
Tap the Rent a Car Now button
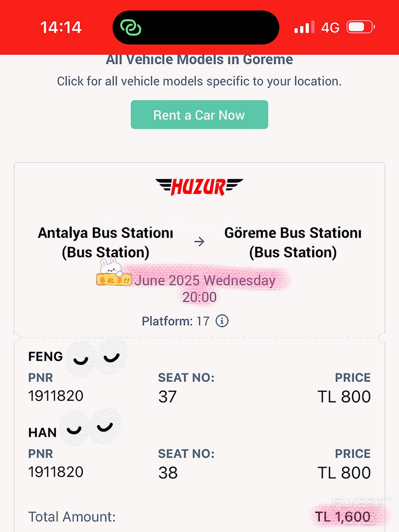[x=199, y=115]
